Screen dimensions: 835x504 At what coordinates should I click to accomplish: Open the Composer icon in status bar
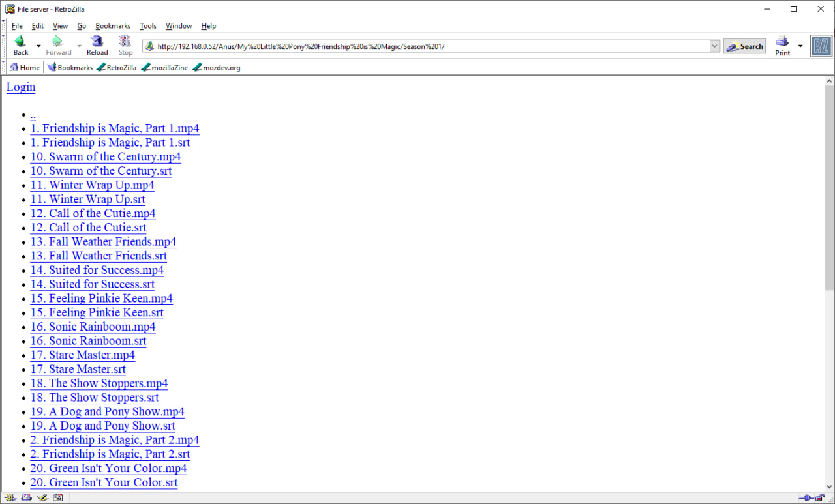pyautogui.click(x=42, y=498)
